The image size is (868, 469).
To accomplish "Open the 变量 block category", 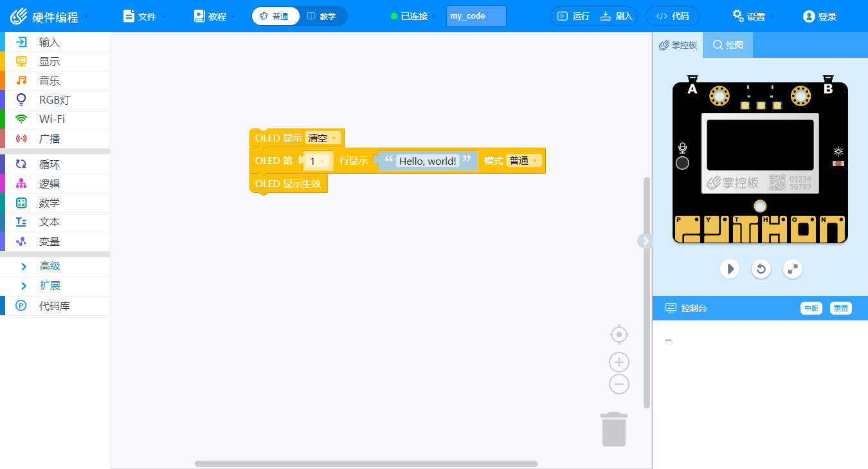I will pyautogui.click(x=55, y=242).
